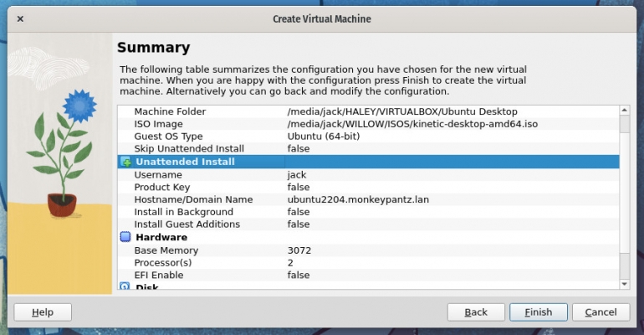
Task: Click the Username row label
Action: pyautogui.click(x=158, y=175)
